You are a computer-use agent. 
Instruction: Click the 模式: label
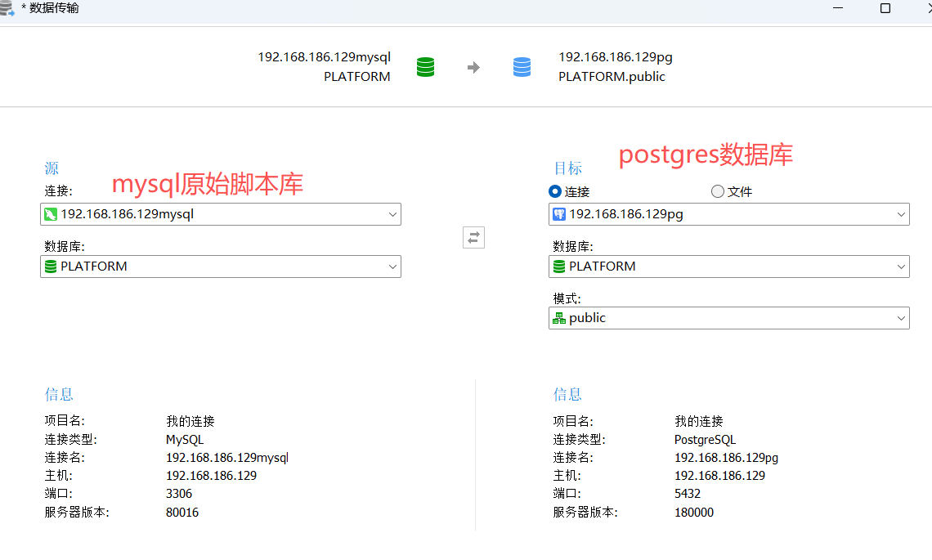[567, 298]
